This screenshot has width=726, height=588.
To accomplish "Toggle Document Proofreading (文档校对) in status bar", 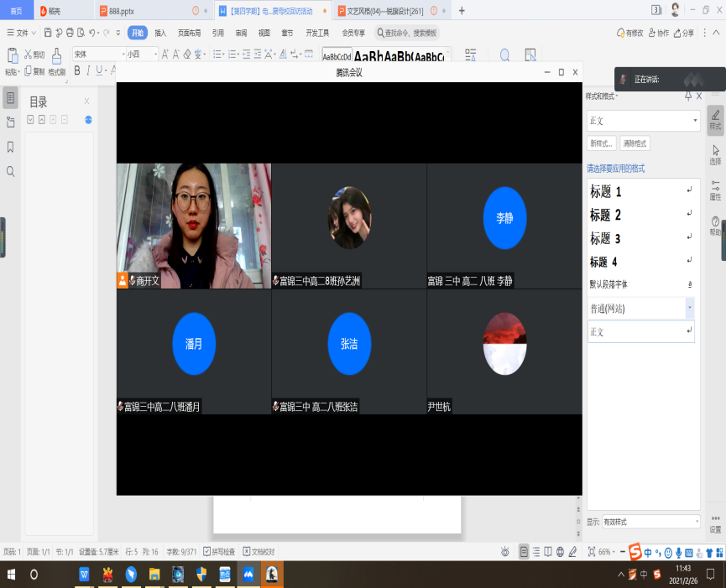I will [x=259, y=551].
